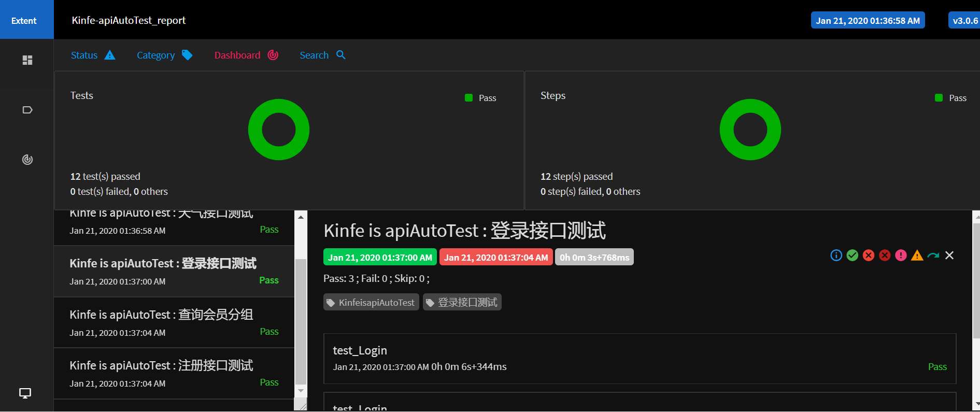Open the test view grid icon in sidebar

click(27, 60)
